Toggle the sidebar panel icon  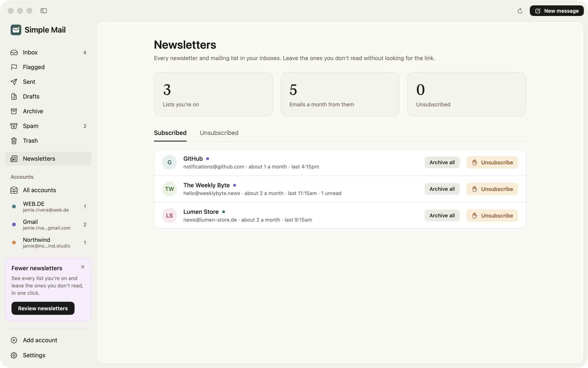tap(44, 11)
